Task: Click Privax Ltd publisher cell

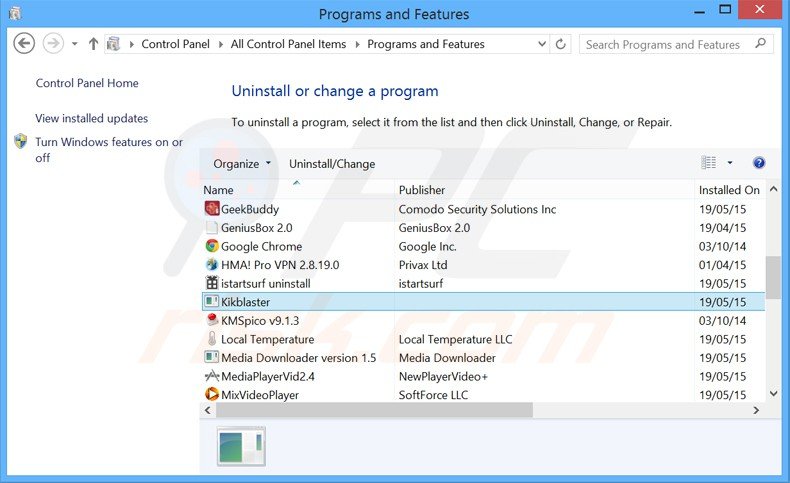Action: tap(423, 265)
